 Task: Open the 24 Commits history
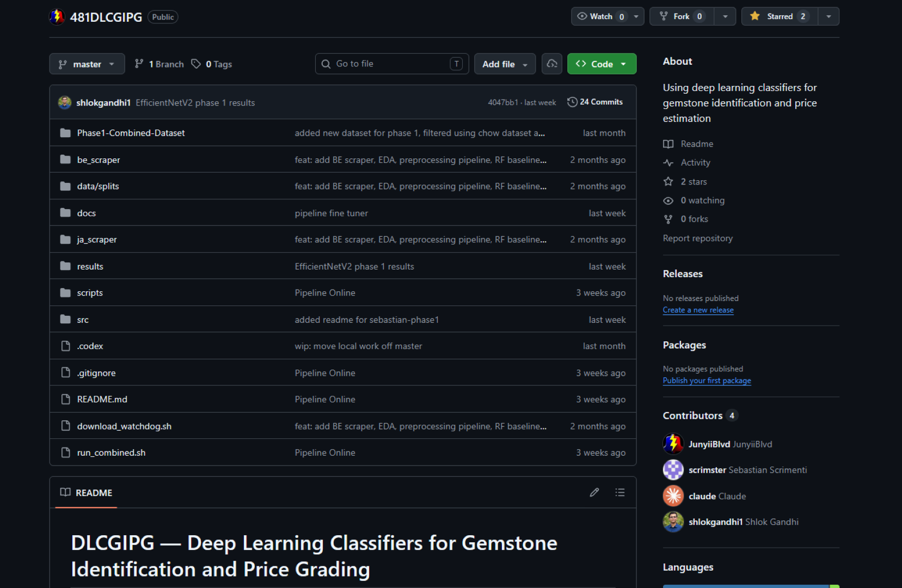[595, 102]
